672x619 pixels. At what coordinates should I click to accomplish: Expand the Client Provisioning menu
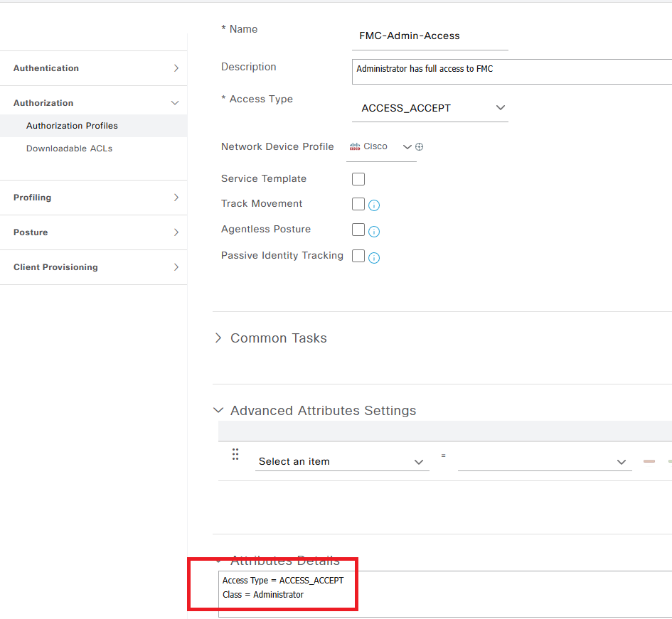[93, 267]
